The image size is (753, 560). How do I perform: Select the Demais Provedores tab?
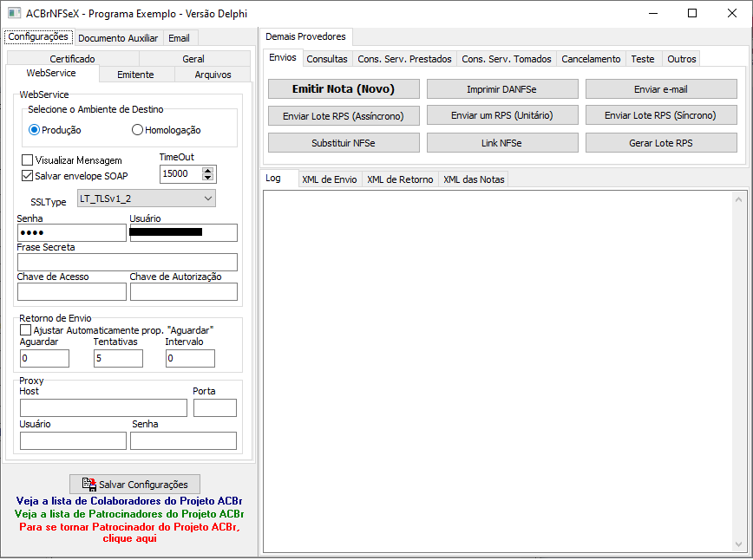306,36
